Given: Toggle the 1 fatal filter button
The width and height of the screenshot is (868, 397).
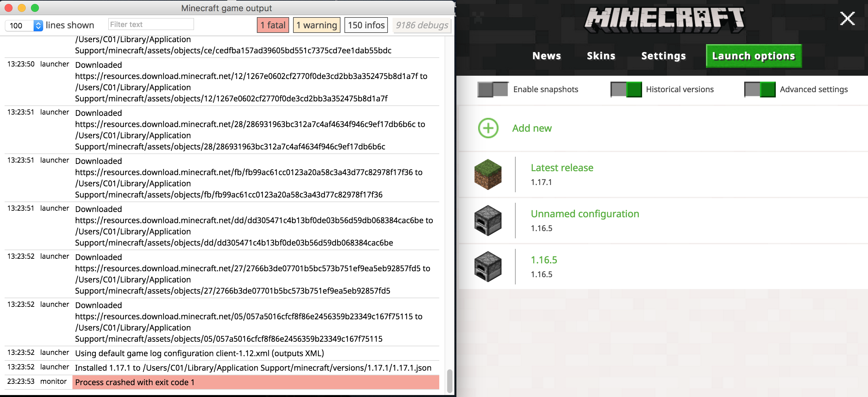Looking at the screenshot, I should tap(273, 25).
